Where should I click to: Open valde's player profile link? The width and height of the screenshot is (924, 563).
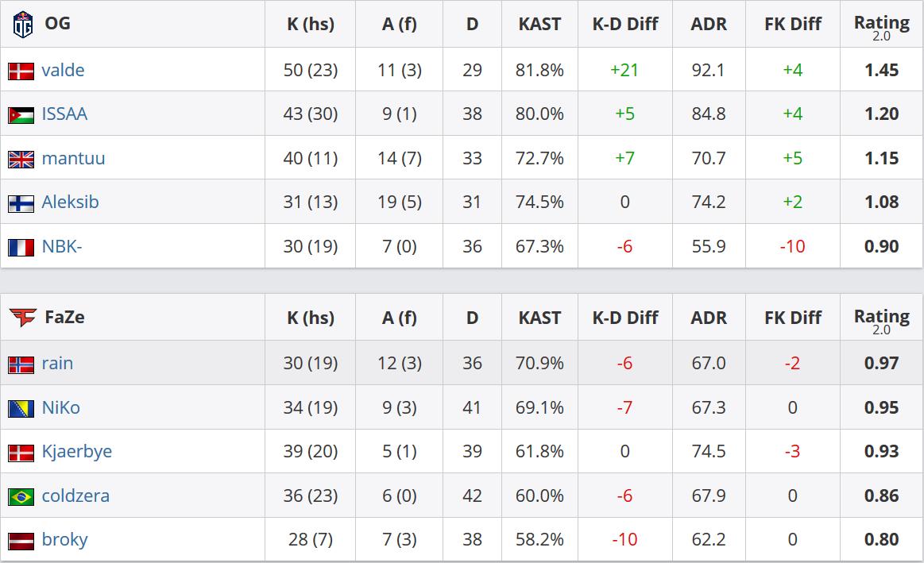click(x=63, y=70)
